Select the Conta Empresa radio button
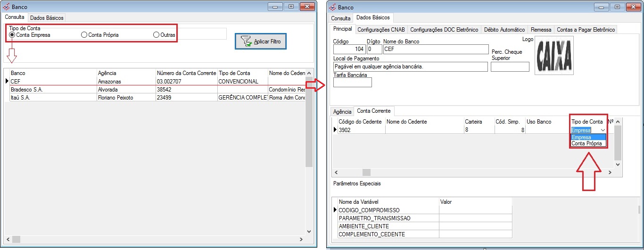Image resolution: width=644 pixels, height=250 pixels. pos(12,35)
